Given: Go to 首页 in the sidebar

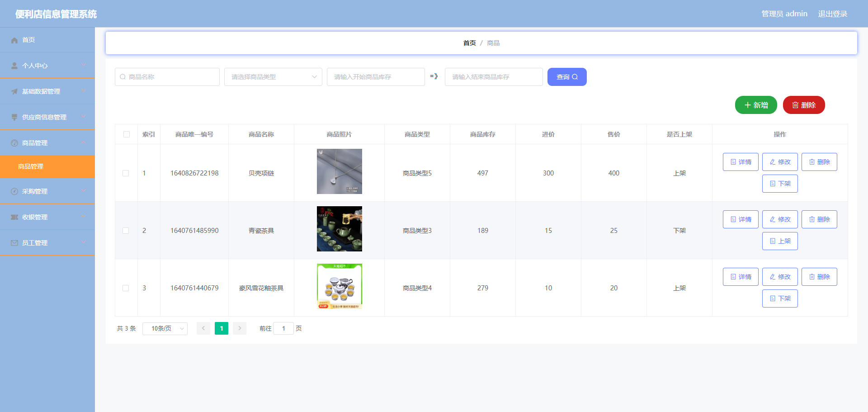Looking at the screenshot, I should [x=47, y=40].
